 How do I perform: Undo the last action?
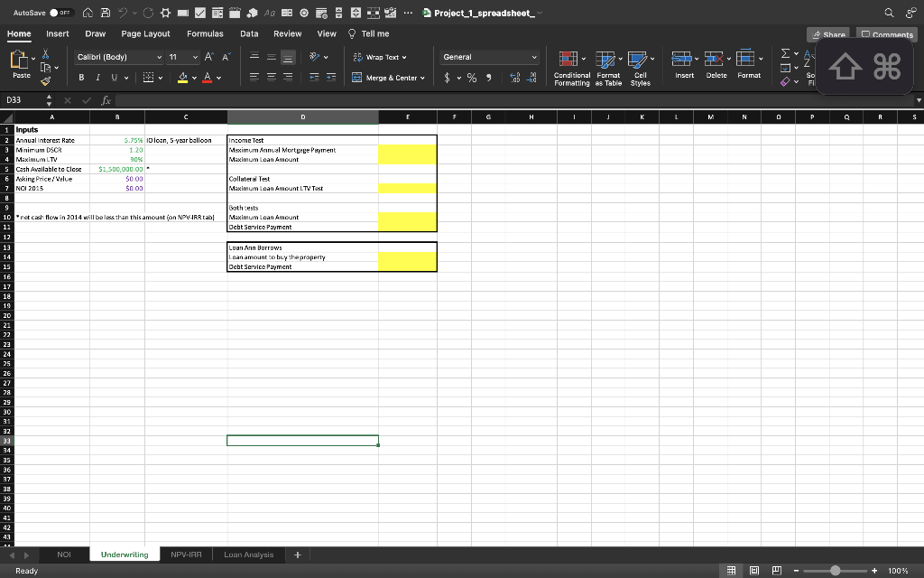(123, 13)
